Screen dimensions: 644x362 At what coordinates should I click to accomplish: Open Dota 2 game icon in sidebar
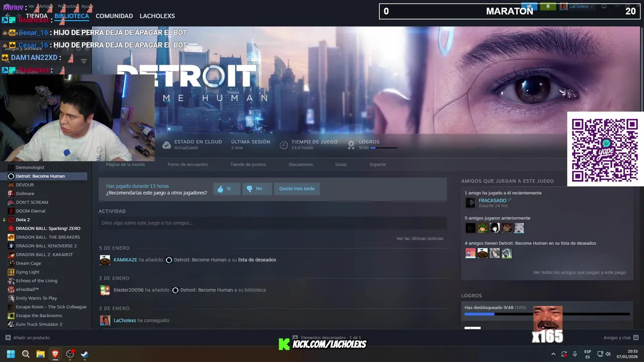(11, 220)
